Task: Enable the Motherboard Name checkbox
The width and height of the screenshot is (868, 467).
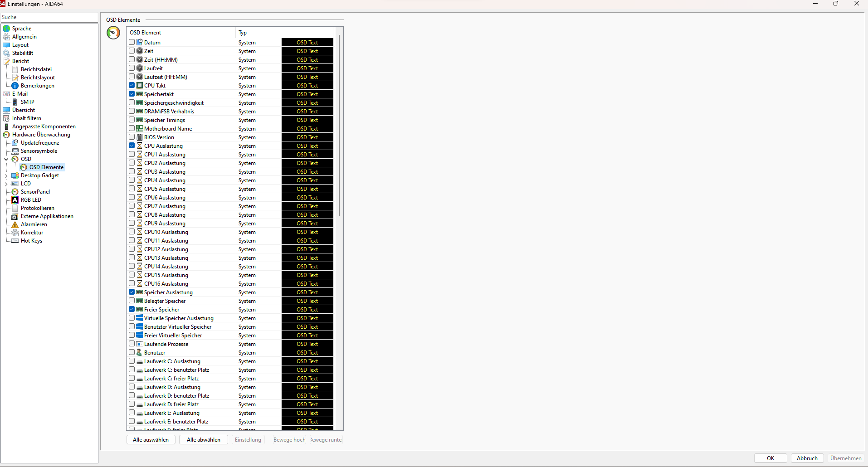Action: coord(132,128)
